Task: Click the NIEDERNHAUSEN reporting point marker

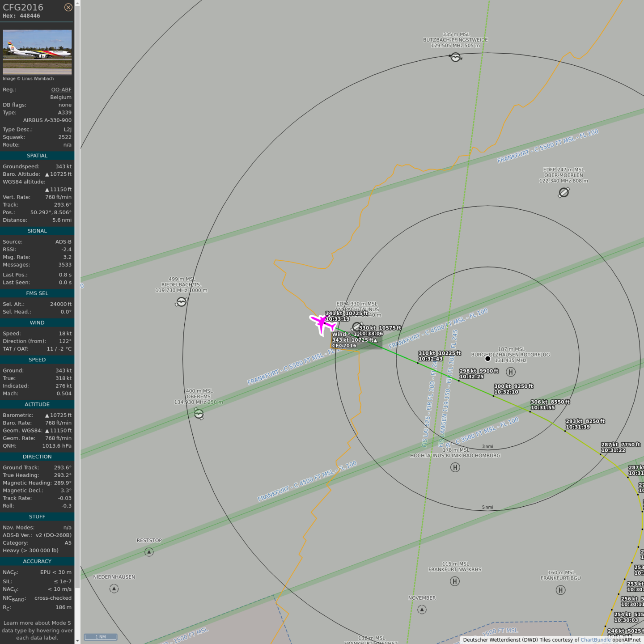Action: [x=114, y=589]
